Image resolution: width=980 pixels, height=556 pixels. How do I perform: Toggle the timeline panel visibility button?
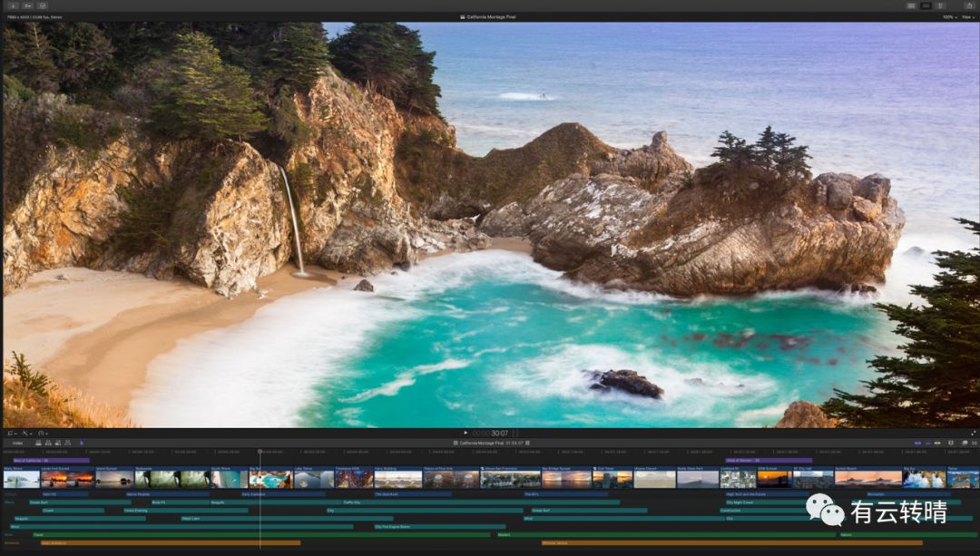926,5
